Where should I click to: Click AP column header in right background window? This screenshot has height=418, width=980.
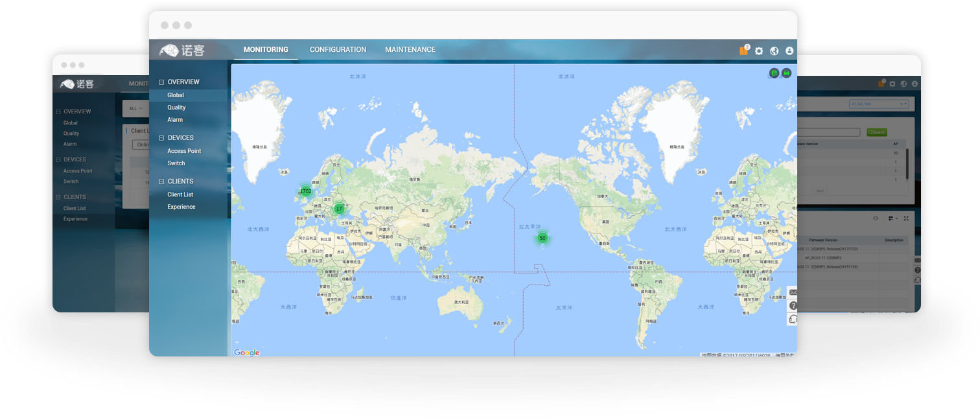[895, 144]
